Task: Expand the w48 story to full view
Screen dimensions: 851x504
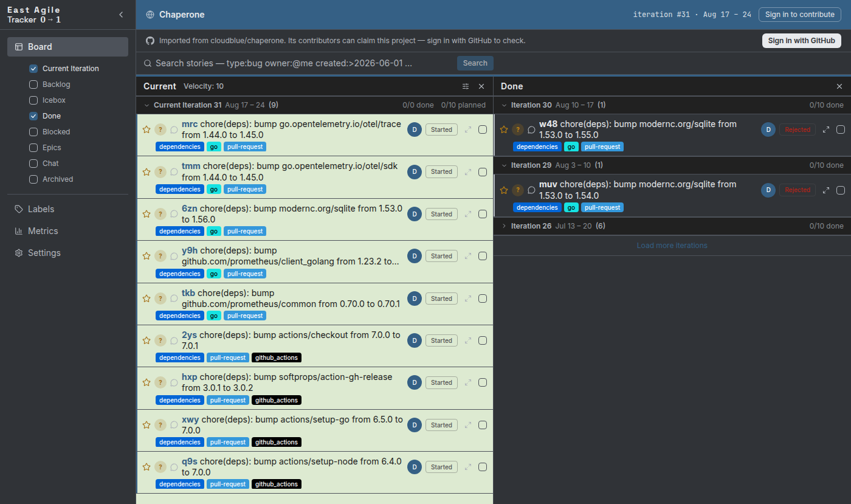Action: (x=825, y=129)
